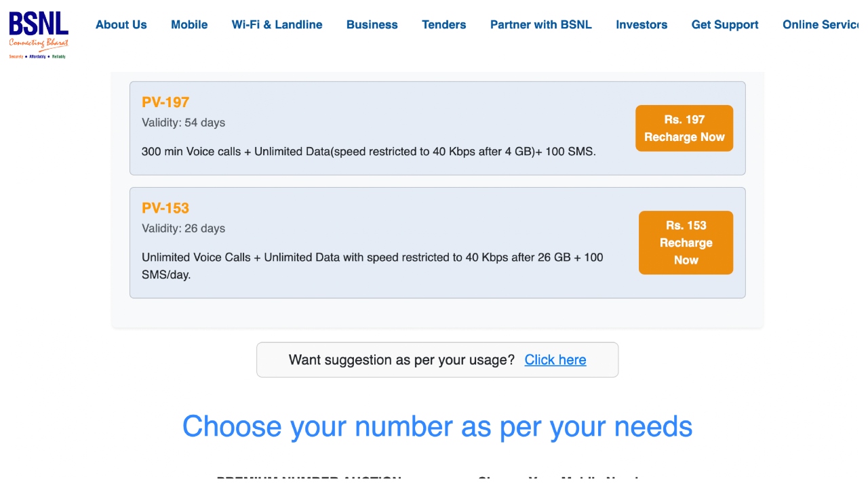The height and width of the screenshot is (488, 868).
Task: Select the Business menu item
Action: tap(372, 24)
